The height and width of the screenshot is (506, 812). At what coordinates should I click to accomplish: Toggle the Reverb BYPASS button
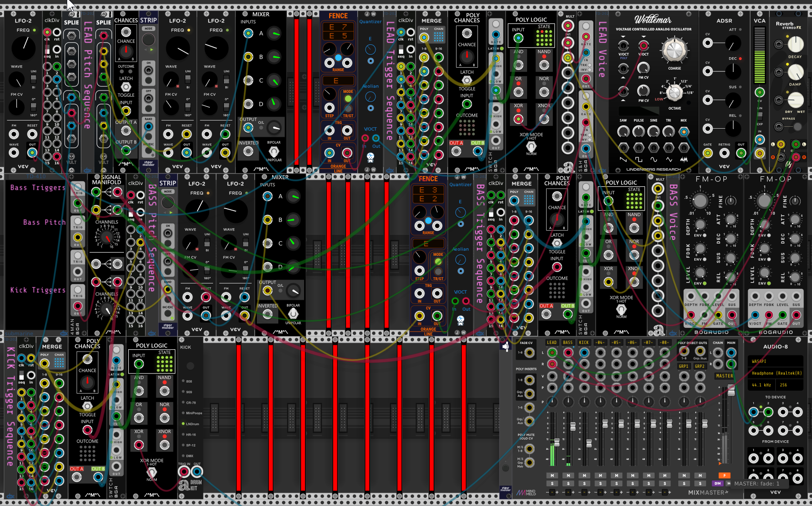click(797, 127)
